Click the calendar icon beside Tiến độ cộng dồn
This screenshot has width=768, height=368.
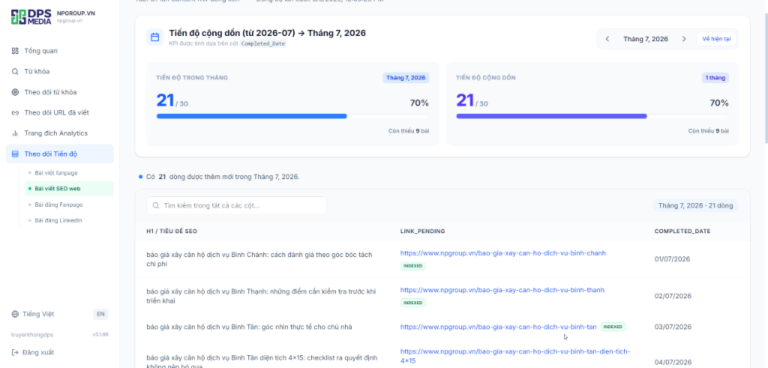(155, 37)
